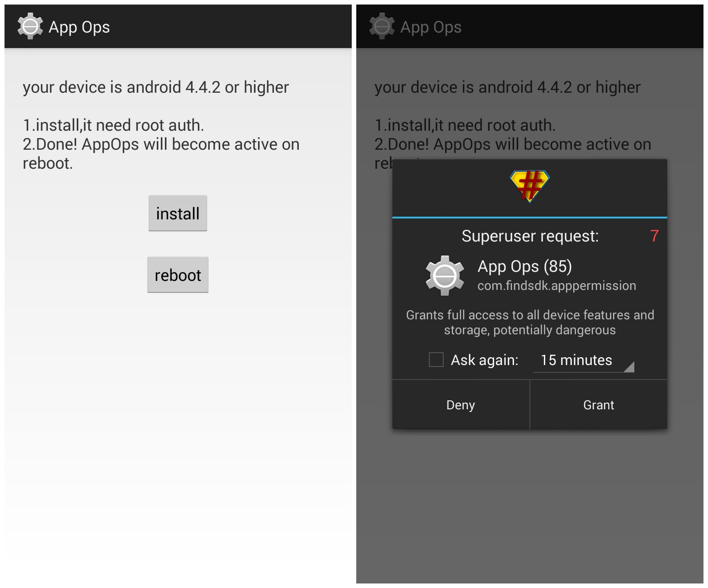Grant the superuser request

pyautogui.click(x=599, y=405)
